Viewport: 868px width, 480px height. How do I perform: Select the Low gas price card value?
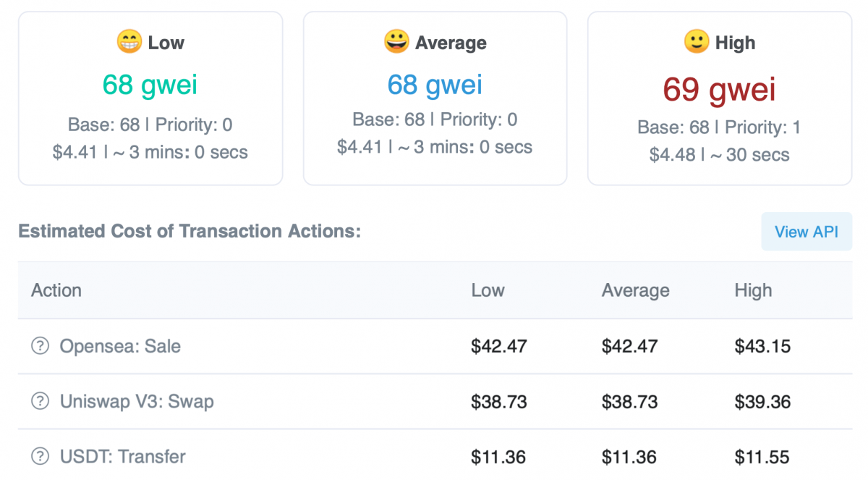pyautogui.click(x=150, y=85)
